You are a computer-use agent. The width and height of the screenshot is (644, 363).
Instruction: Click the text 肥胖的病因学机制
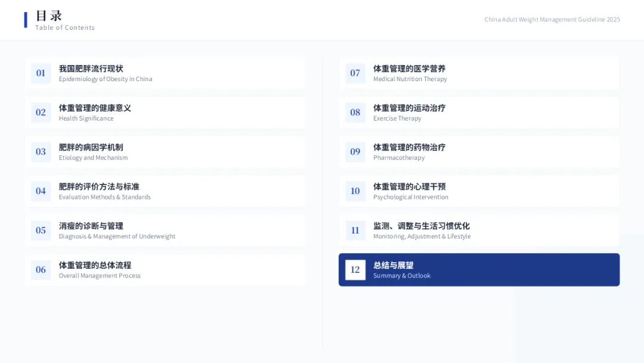91,147
